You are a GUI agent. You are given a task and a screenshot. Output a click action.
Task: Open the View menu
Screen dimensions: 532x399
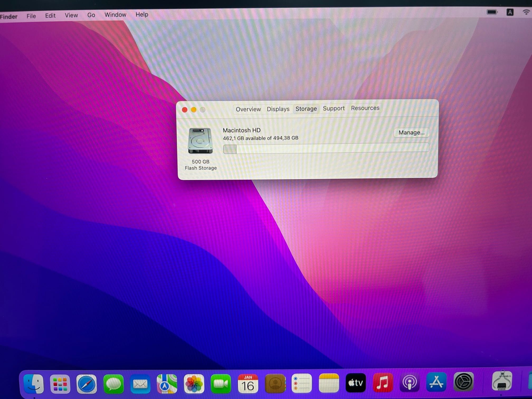(x=71, y=15)
